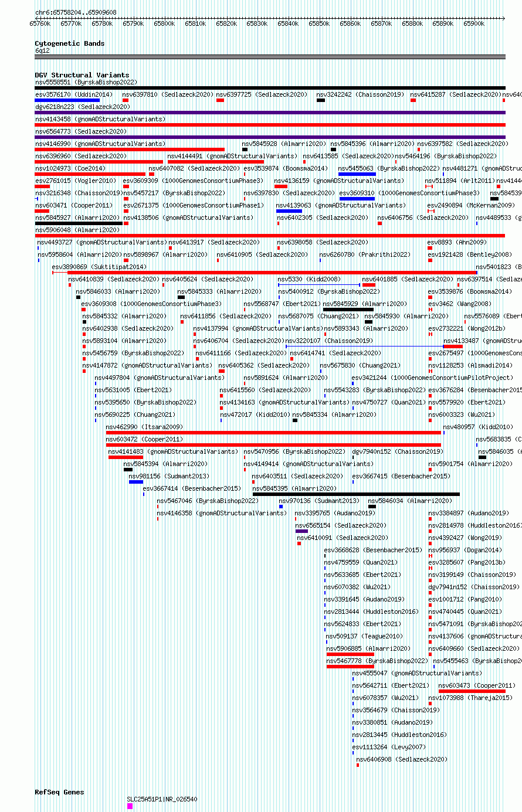Select the red bar under nsv5906885
Image resolution: width=522 pixels, height=812 pixels.
click(350, 654)
